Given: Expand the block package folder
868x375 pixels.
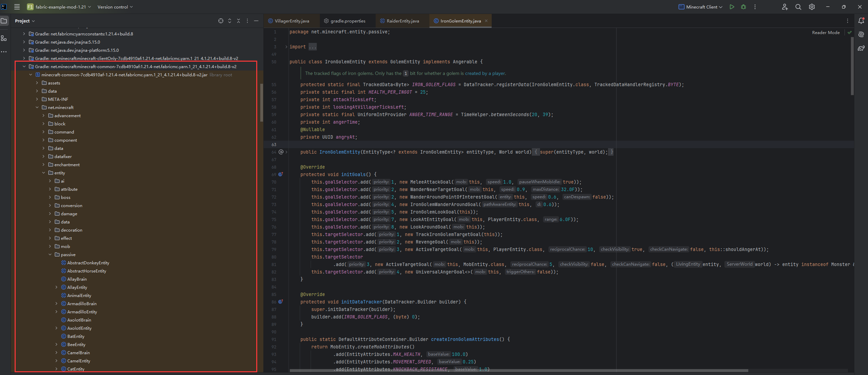Looking at the screenshot, I should pos(44,124).
